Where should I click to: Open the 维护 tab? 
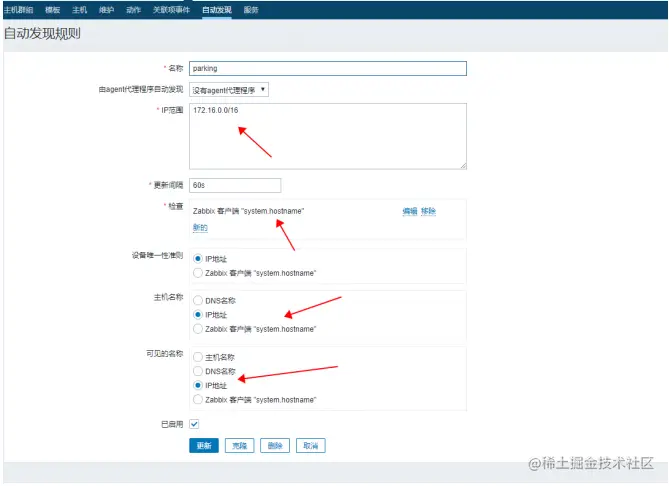[106, 10]
